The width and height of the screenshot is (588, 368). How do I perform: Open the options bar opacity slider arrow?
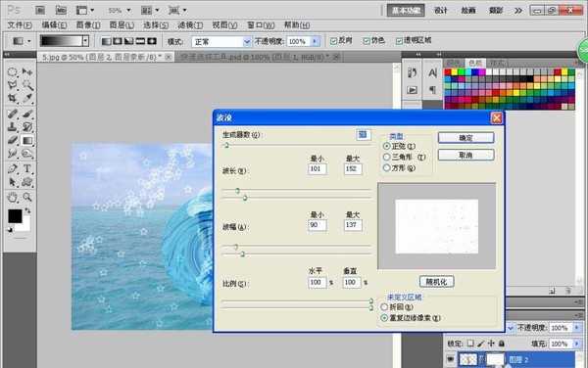315,41
